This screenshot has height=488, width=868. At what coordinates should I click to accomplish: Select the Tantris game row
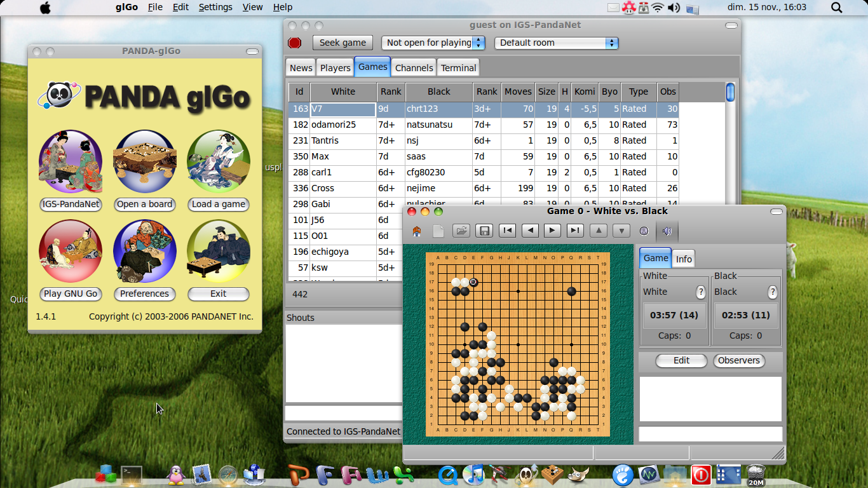pyautogui.click(x=484, y=140)
